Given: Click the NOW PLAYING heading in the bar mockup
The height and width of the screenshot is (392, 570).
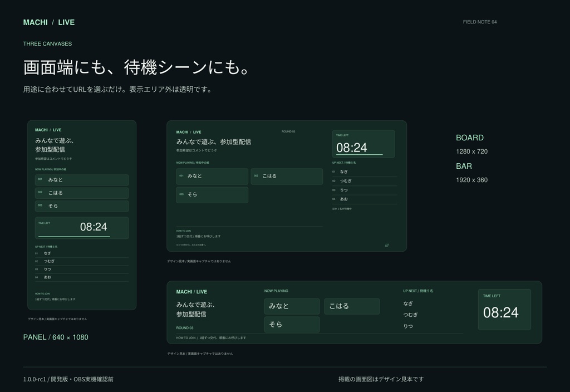Looking at the screenshot, I should point(276,291).
